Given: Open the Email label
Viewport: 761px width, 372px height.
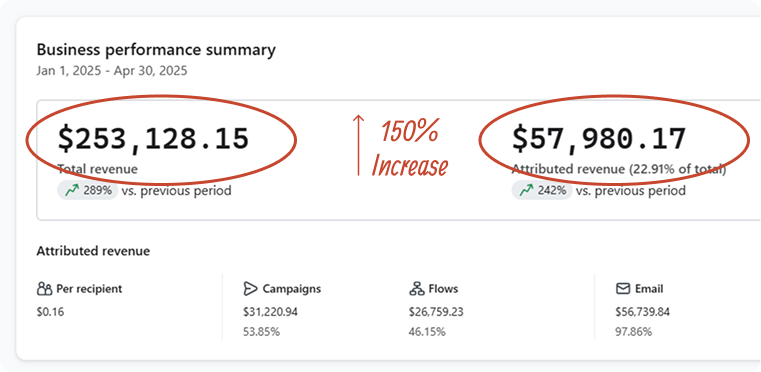Looking at the screenshot, I should [x=649, y=289].
